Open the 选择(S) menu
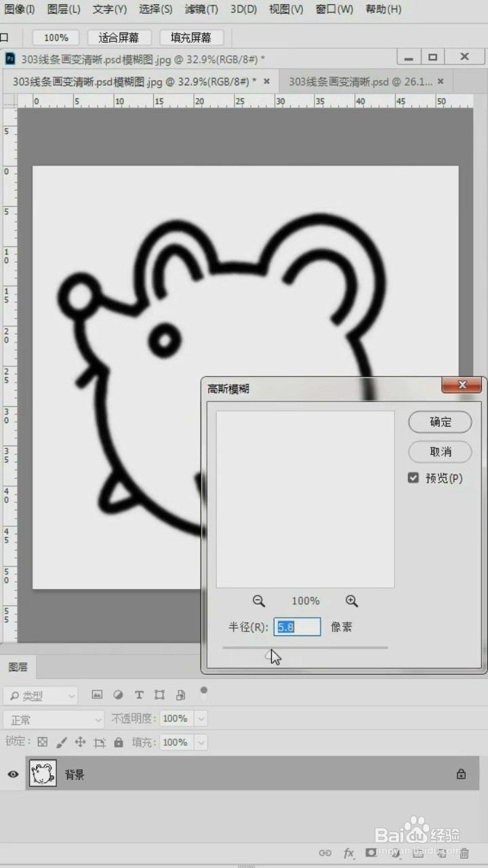 pos(155,9)
